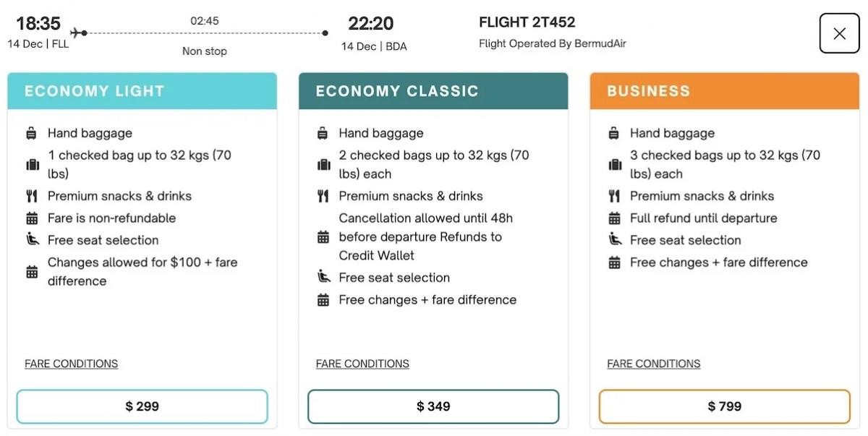This screenshot has height=436, width=868.
Task: Click fork and knife icon in Economy Classic
Action: pyautogui.click(x=323, y=196)
